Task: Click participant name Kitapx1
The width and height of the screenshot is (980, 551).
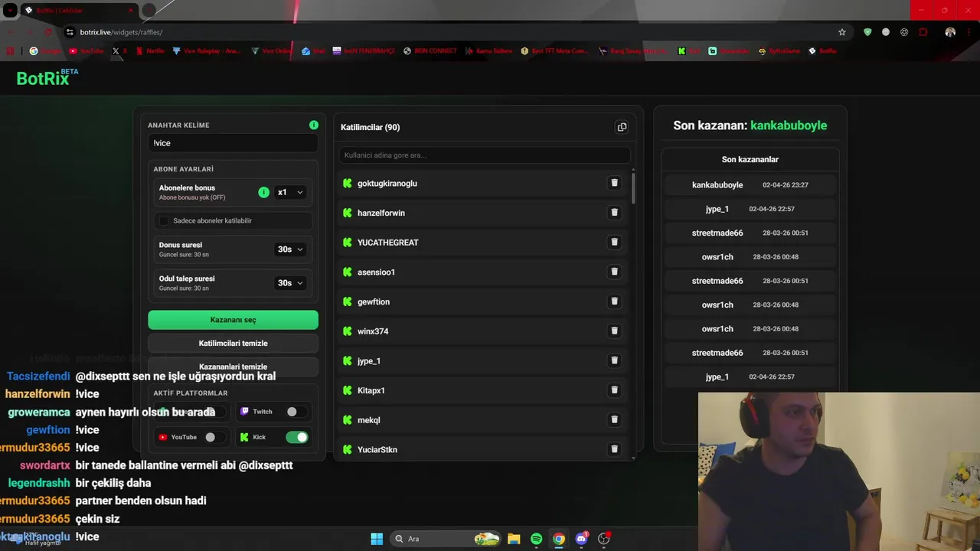Action: pyautogui.click(x=371, y=390)
